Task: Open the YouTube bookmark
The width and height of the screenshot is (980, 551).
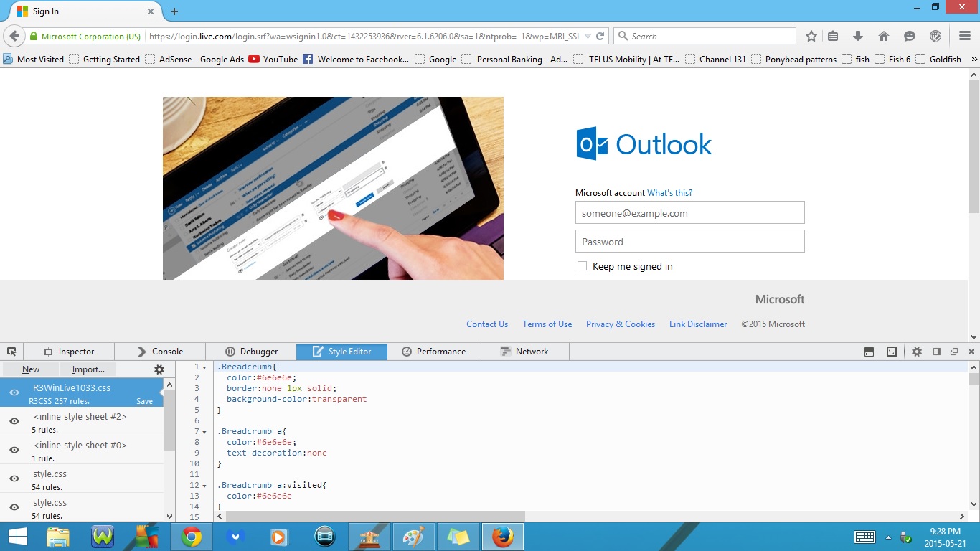Action: [273, 59]
